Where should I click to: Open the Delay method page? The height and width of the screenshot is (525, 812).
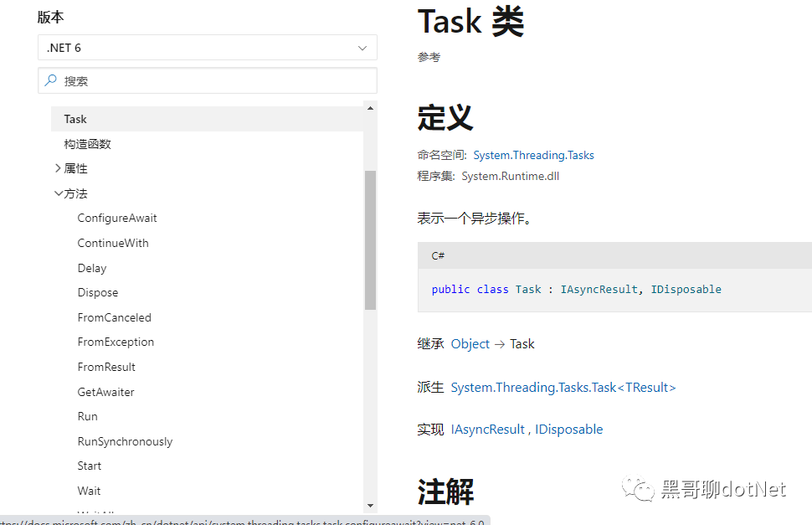(91, 268)
